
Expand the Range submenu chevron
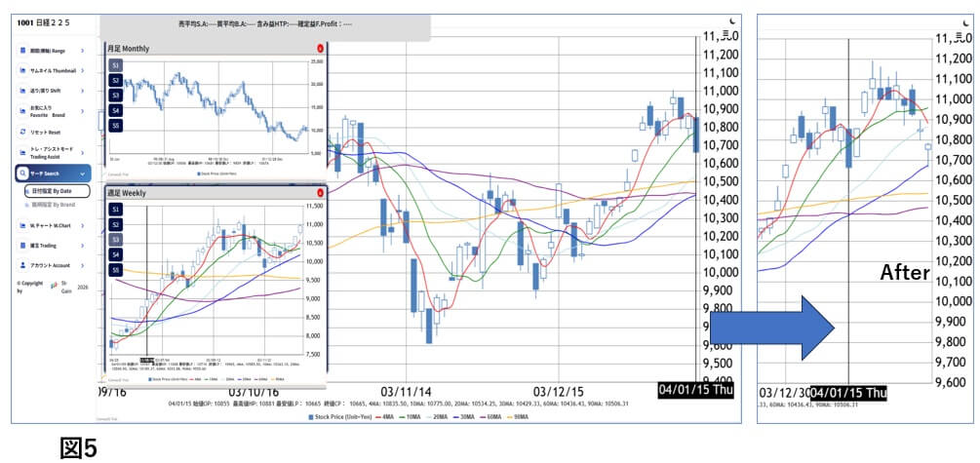pyautogui.click(x=83, y=51)
